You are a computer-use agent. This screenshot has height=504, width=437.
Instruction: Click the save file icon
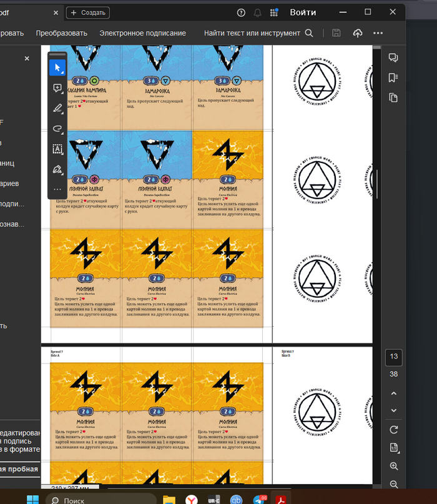pos(336,32)
